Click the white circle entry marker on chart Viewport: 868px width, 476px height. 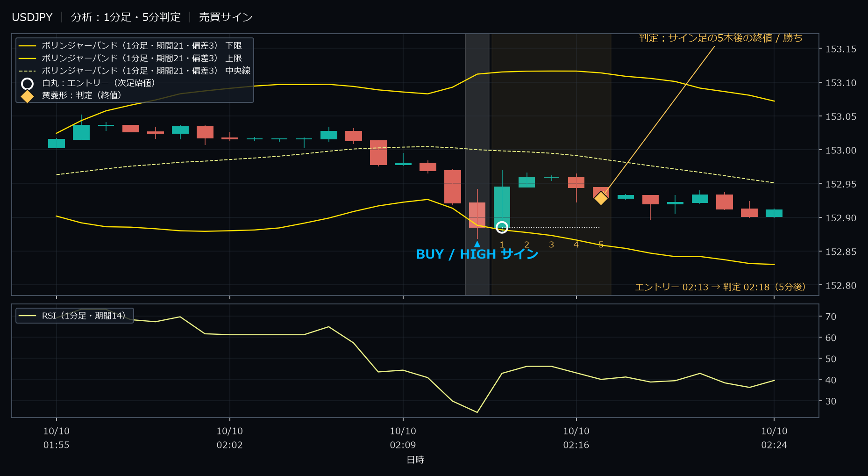502,227
